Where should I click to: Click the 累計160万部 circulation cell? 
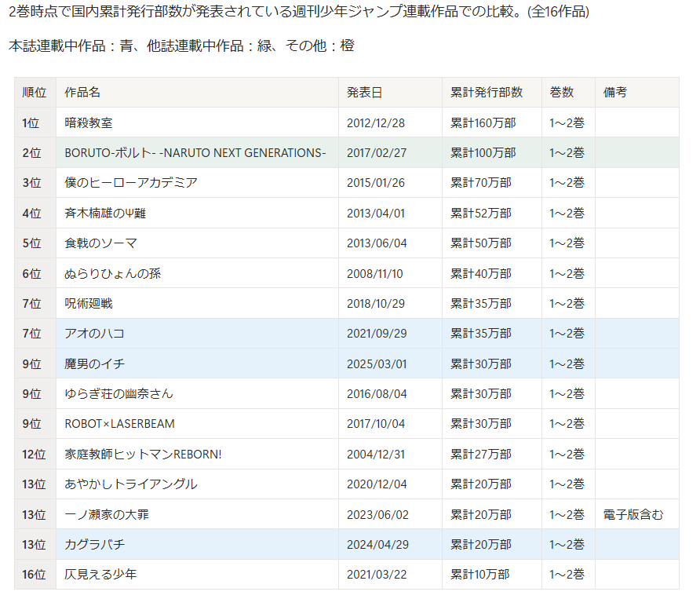point(483,122)
